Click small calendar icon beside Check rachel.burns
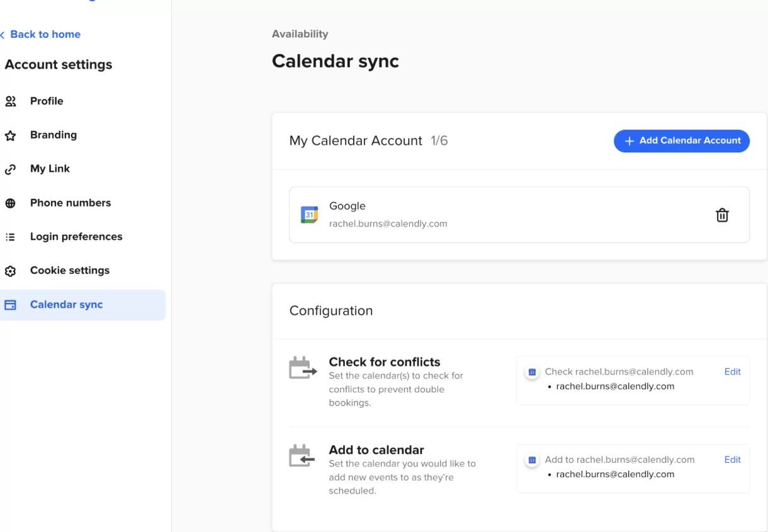 tap(532, 372)
